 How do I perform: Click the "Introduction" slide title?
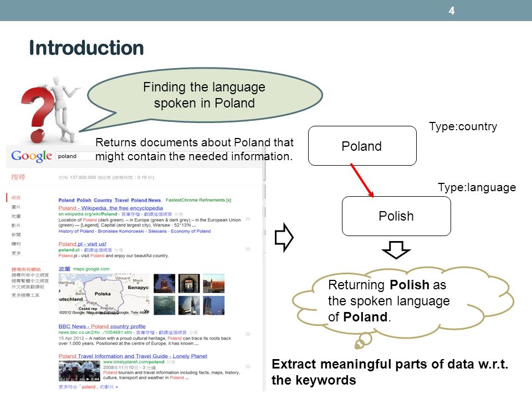click(86, 48)
